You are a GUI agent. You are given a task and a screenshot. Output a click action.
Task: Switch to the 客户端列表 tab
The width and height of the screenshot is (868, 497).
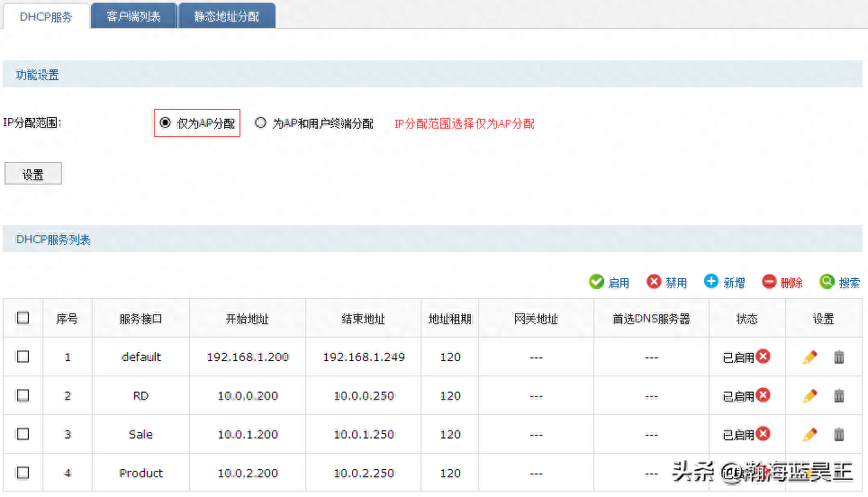(133, 16)
